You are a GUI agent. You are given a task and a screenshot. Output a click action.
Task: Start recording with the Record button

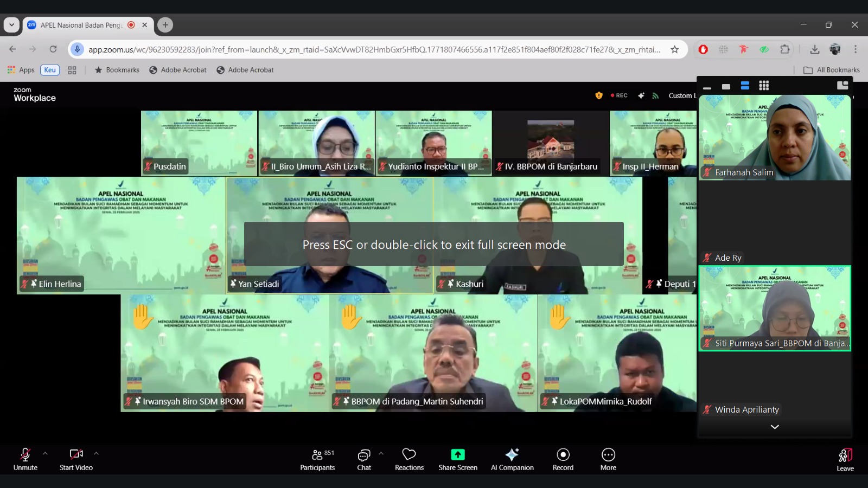pyautogui.click(x=563, y=459)
